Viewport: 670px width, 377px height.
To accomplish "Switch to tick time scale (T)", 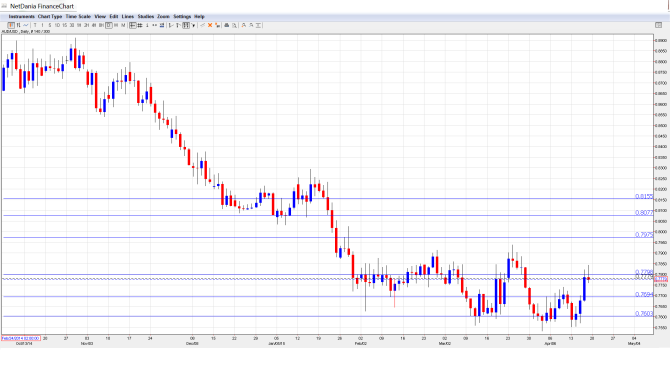I will (x=35, y=25).
